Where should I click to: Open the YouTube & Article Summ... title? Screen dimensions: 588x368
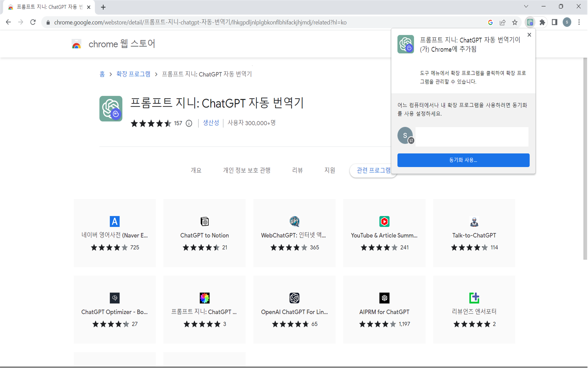pos(384,236)
